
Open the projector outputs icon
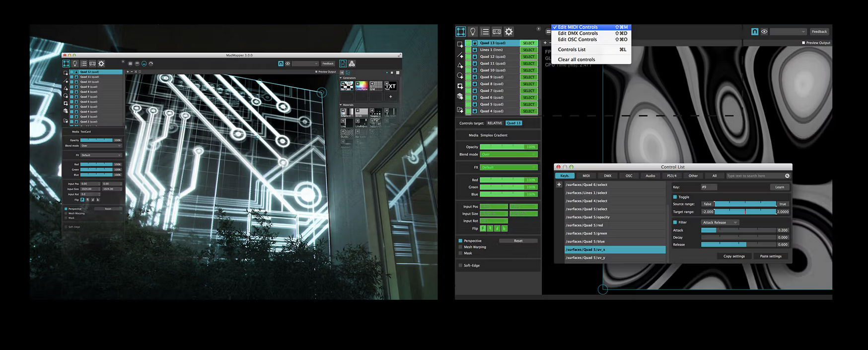pos(497,32)
